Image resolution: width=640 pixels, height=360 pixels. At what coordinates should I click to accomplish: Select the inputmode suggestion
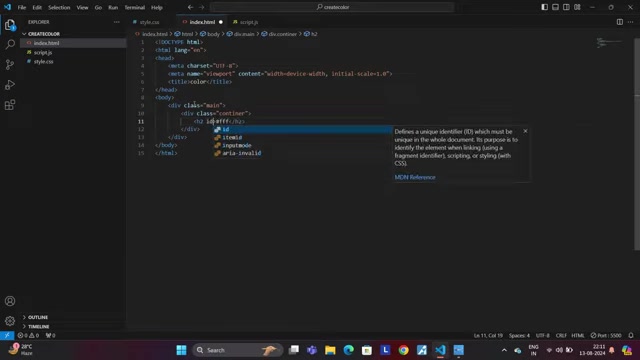click(x=302, y=145)
